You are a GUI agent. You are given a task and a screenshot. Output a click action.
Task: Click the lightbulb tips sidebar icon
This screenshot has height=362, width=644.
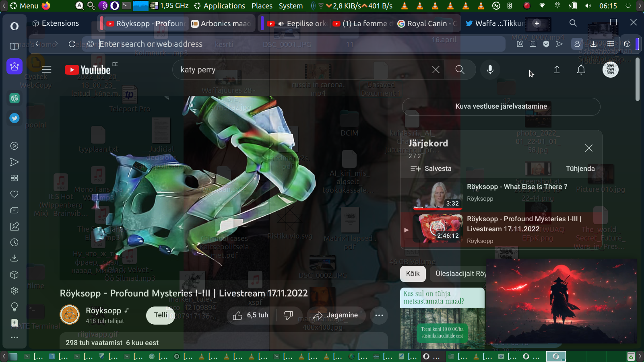pos(14,307)
